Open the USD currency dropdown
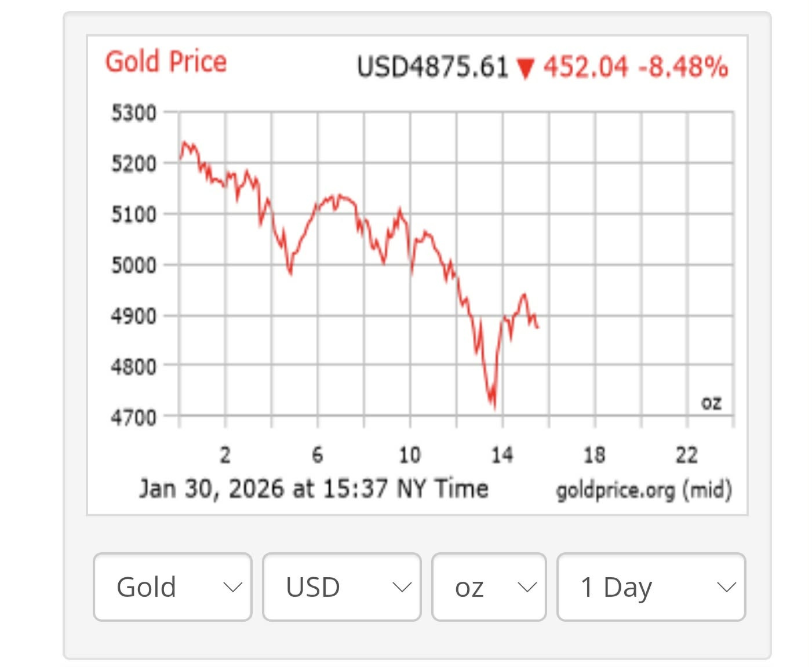Image resolution: width=812 pixels, height=667 pixels. pos(341,587)
